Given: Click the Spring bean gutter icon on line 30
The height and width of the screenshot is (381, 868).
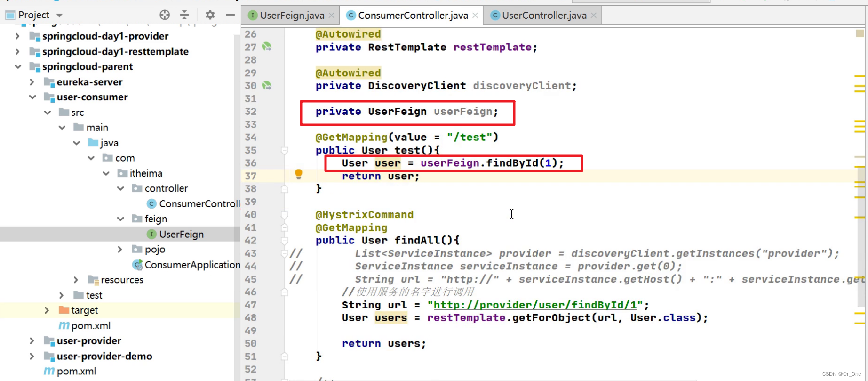Looking at the screenshot, I should 267,85.
